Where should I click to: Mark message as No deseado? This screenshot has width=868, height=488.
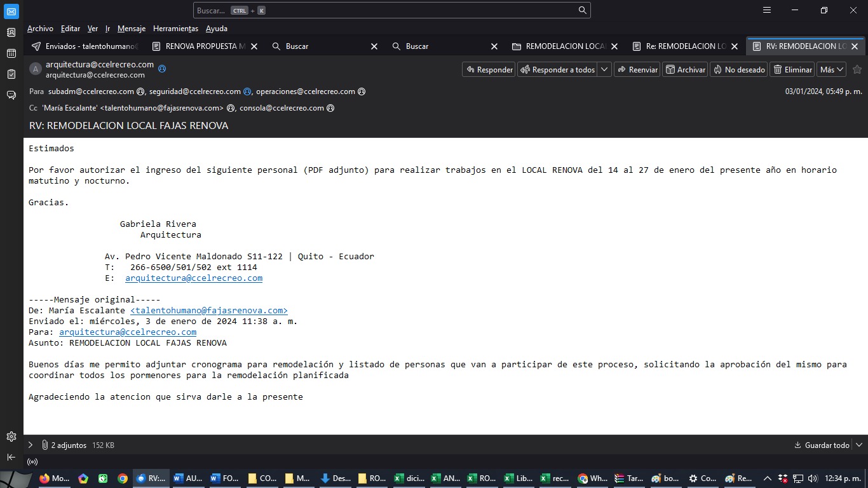click(738, 69)
